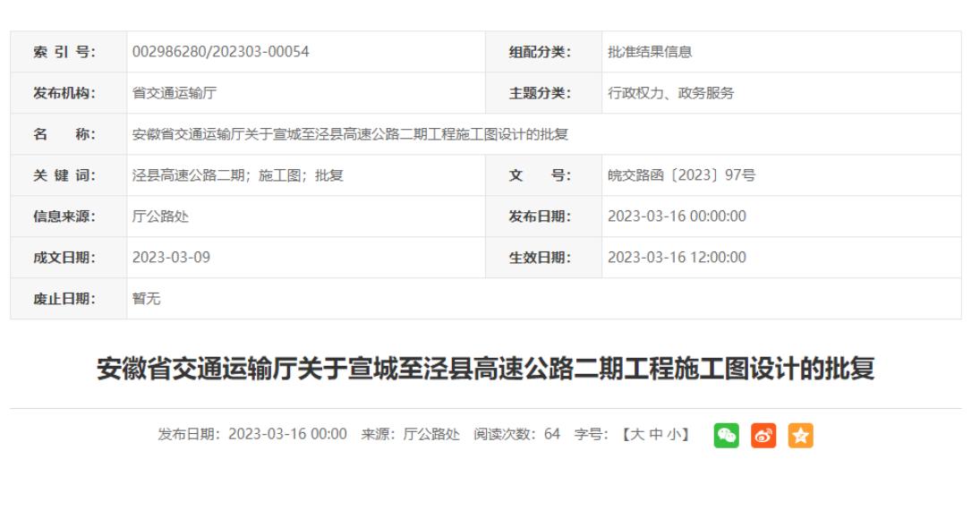980x510 pixels.
Task: Add to favorites with the star icon
Action: tap(801, 436)
